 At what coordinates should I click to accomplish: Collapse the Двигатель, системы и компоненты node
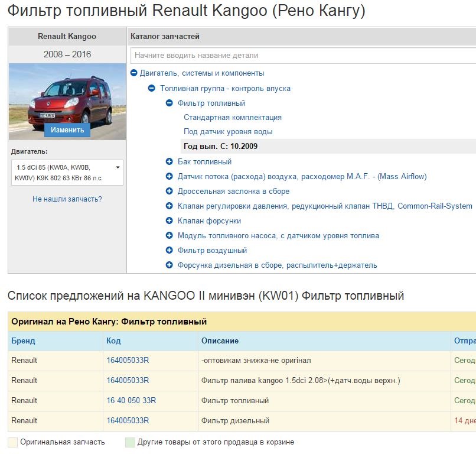coord(134,73)
